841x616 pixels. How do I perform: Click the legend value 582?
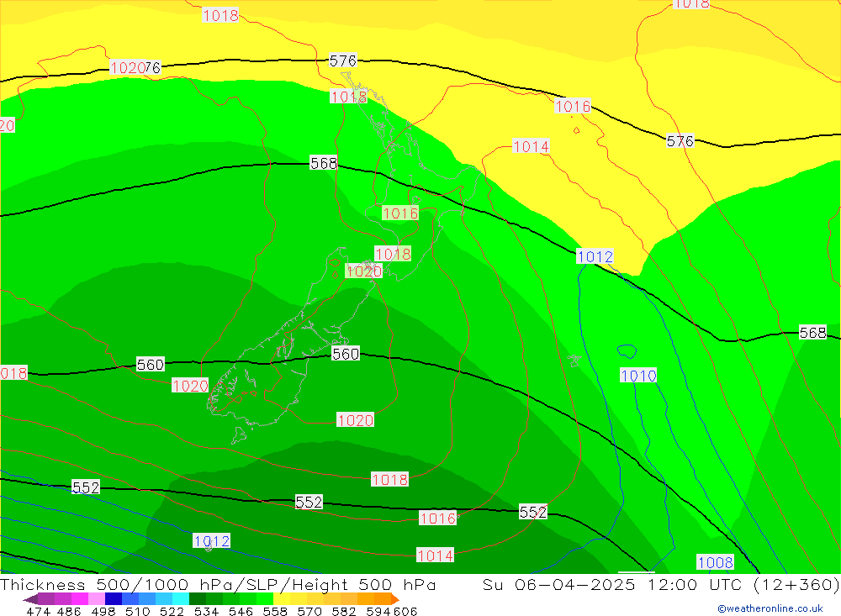[344, 611]
